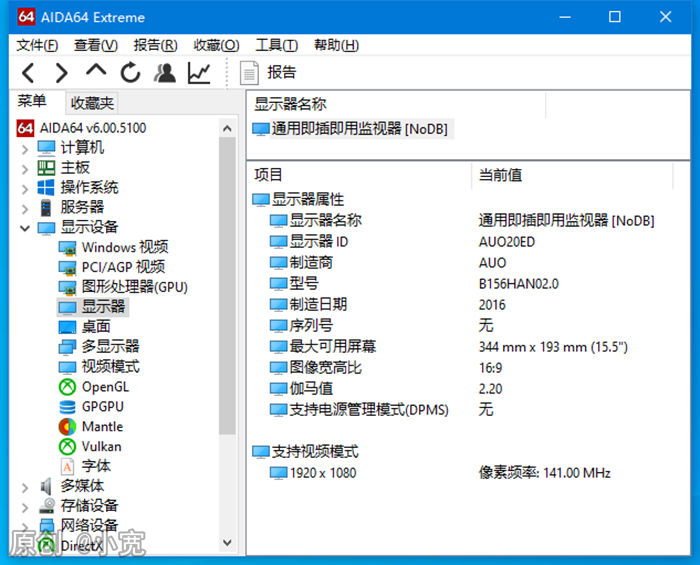Click the PCI/AGP 视频 icon
This screenshot has width=700, height=565.
pos(67,268)
